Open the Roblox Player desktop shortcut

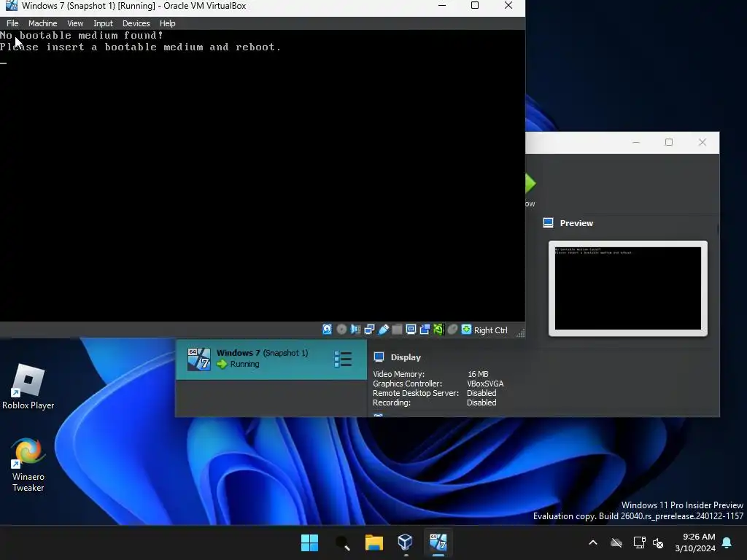pyautogui.click(x=28, y=386)
